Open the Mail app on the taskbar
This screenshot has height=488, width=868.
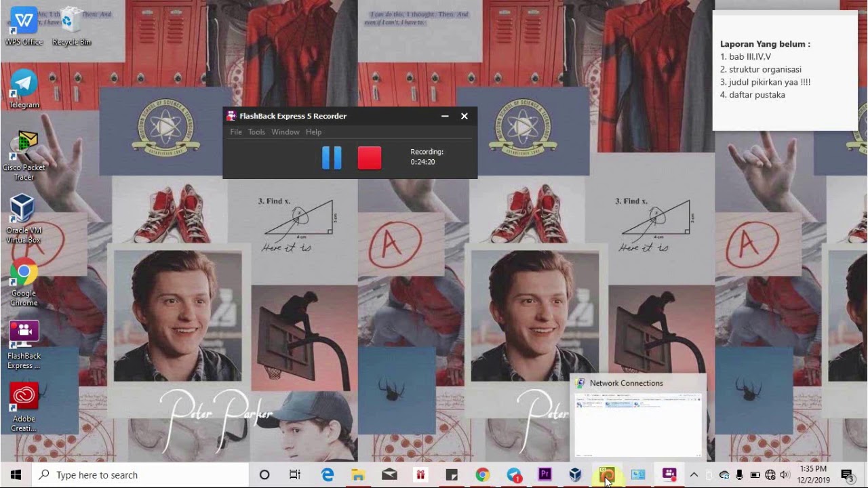[389, 474]
